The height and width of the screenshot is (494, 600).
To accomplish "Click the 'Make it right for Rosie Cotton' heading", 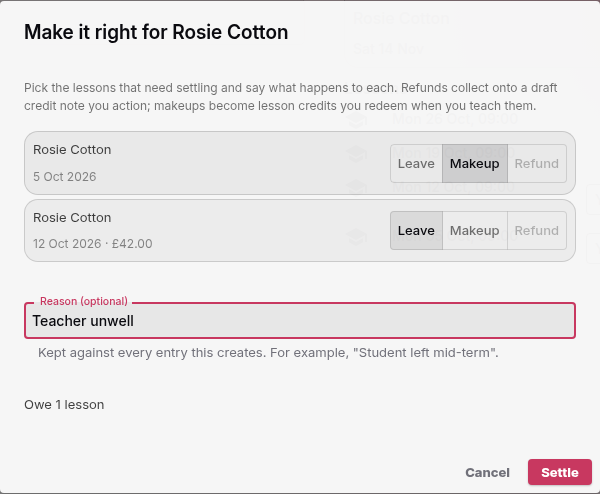I will [x=156, y=32].
